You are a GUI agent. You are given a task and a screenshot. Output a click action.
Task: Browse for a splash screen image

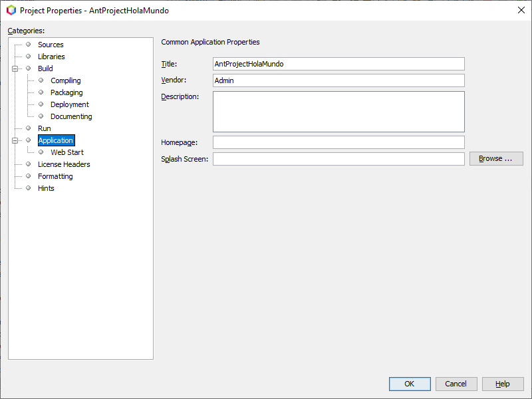pos(496,159)
